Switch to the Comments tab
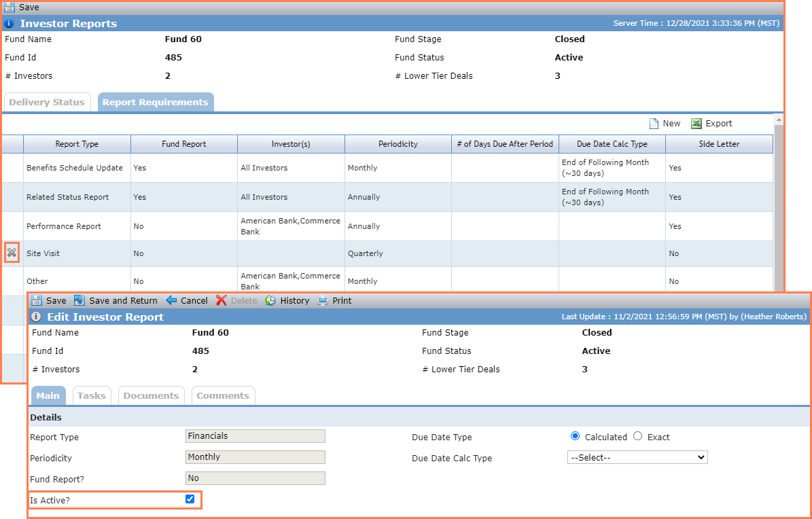 point(223,396)
